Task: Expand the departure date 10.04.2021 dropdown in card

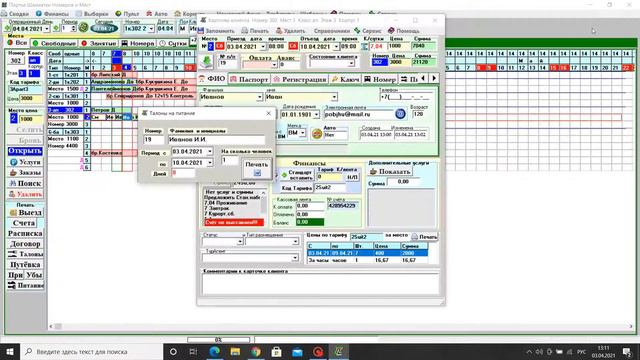Action: 336,47
